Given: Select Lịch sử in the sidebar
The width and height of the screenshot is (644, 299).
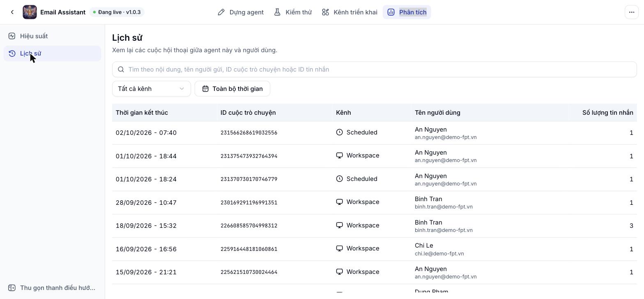Looking at the screenshot, I should tap(52, 53).
